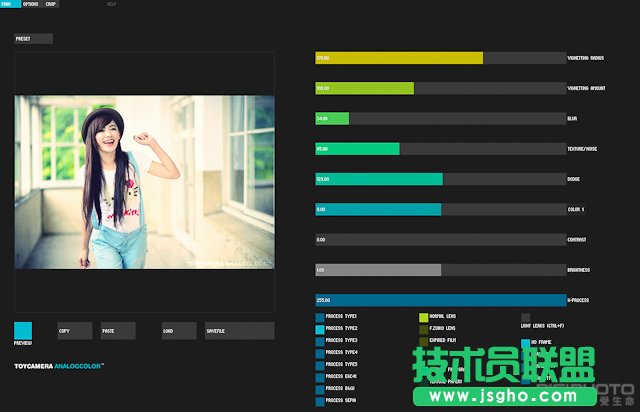Open the Help menu
This screenshot has height=412, width=640.
(x=112, y=4)
